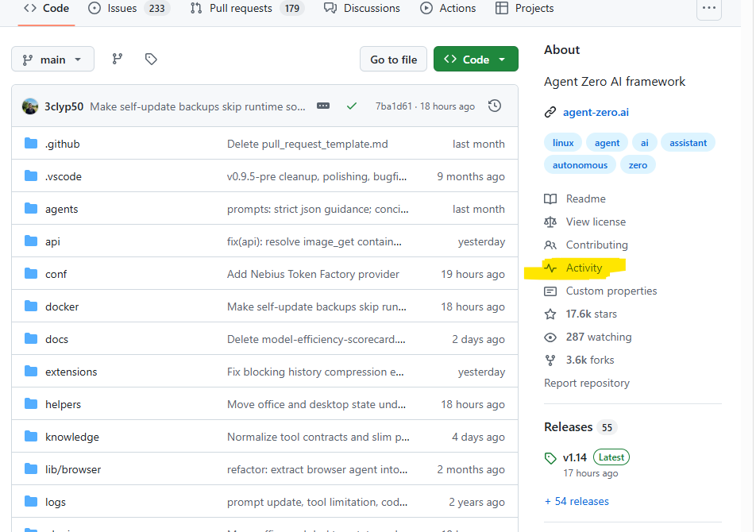
Task: Open commit 'Normalize tool contracts and slim p...'
Action: pyautogui.click(x=318, y=437)
